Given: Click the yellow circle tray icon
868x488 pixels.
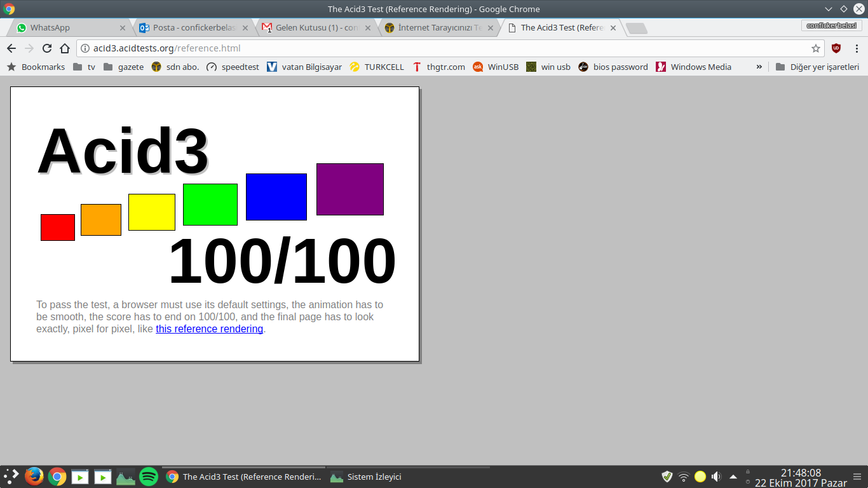Looking at the screenshot, I should click(x=700, y=477).
